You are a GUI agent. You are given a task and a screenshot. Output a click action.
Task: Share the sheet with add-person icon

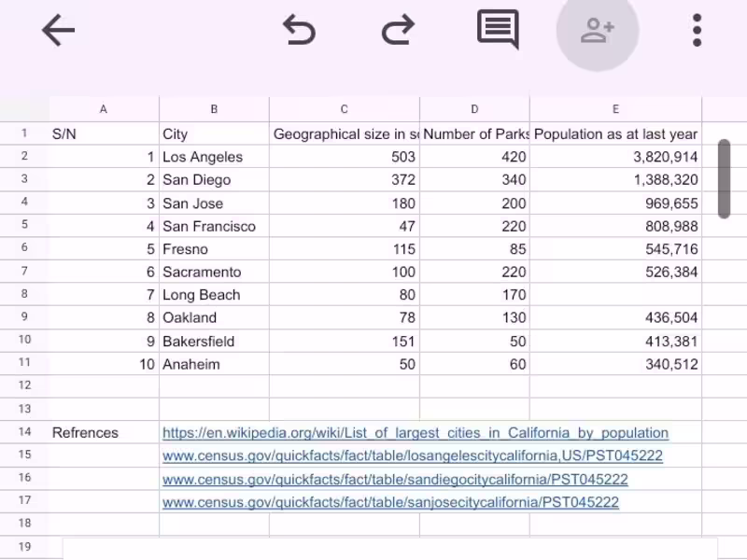598,31
